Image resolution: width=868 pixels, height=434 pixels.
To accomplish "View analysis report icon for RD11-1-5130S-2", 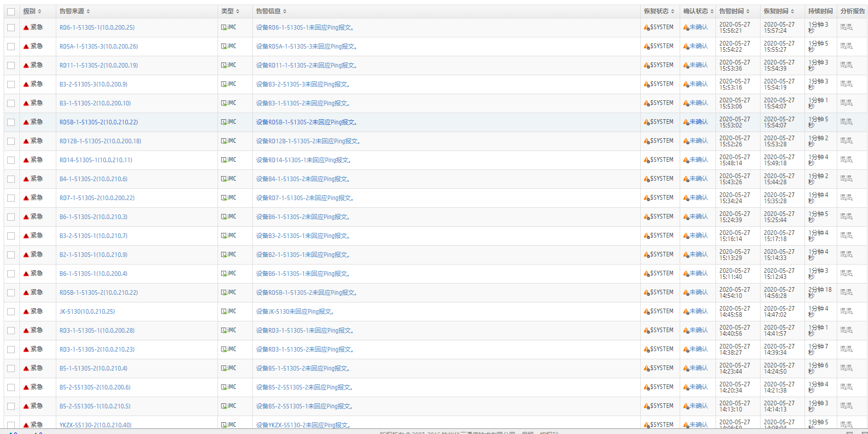I will point(846,65).
